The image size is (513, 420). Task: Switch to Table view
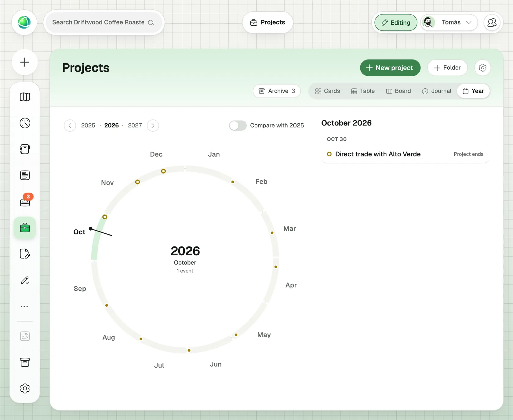(363, 91)
